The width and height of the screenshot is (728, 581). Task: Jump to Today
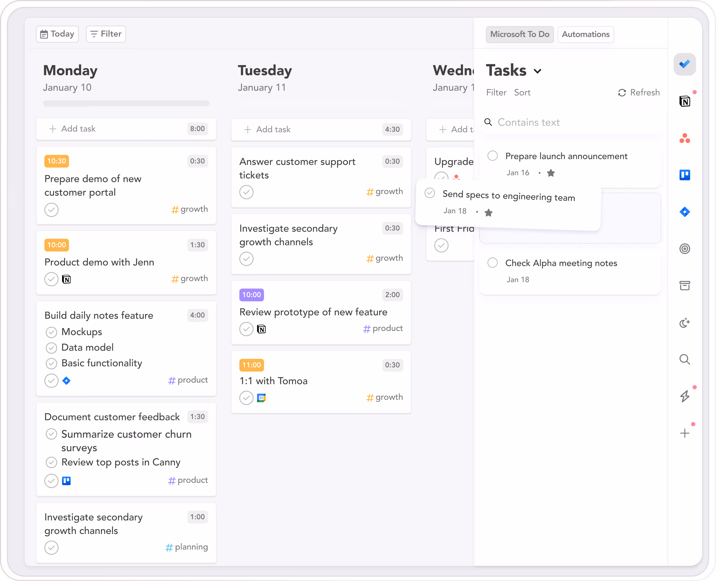(x=57, y=34)
